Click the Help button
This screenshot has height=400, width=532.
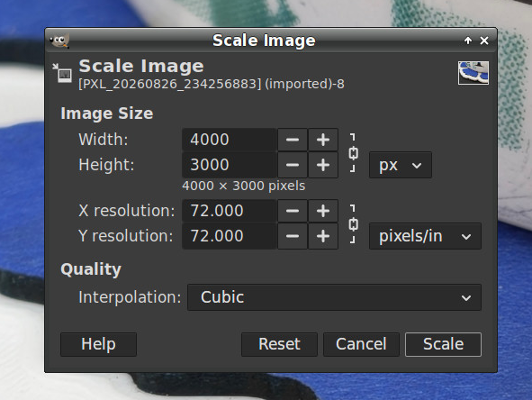98,344
